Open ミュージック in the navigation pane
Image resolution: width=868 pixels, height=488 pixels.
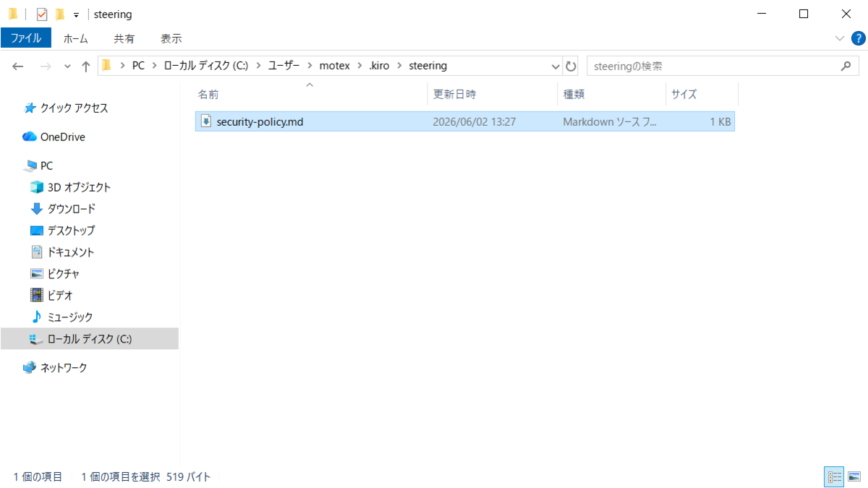point(70,317)
